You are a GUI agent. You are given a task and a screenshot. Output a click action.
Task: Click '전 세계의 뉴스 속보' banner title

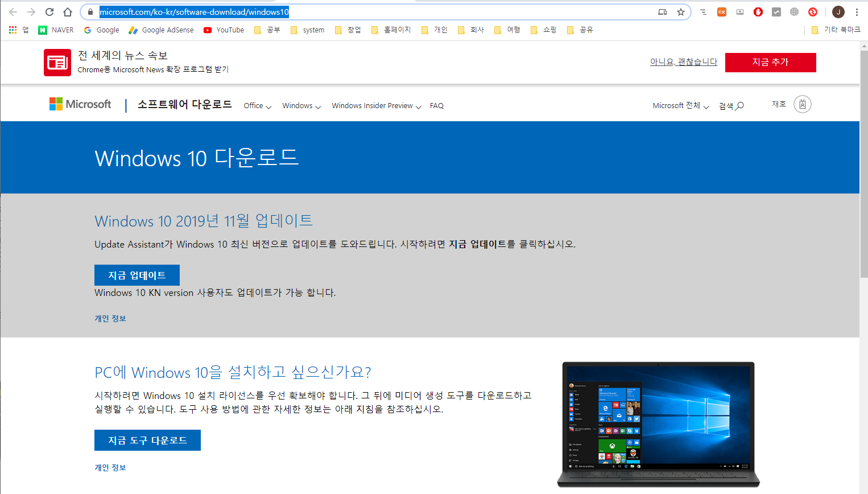(x=123, y=55)
